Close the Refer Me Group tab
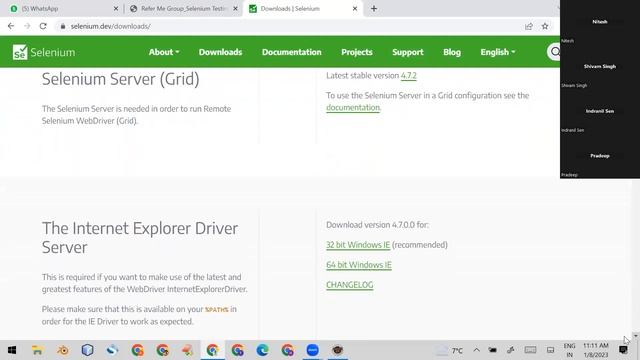640x360 pixels. [235, 9]
